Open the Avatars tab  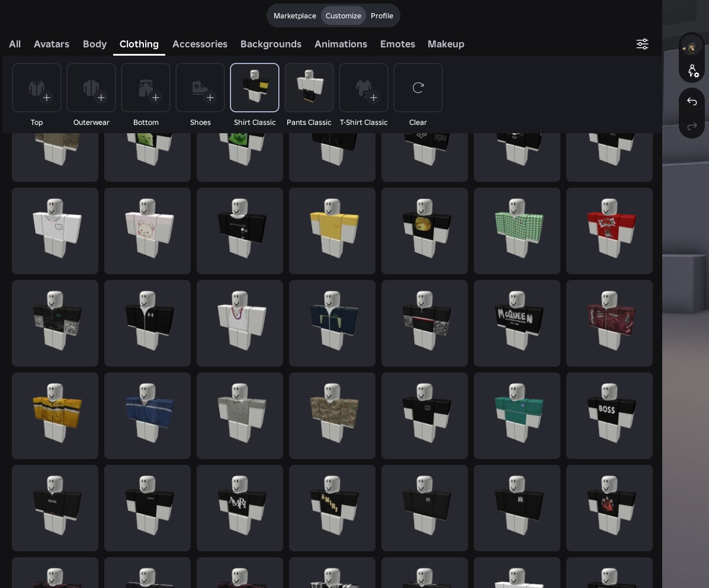point(52,44)
